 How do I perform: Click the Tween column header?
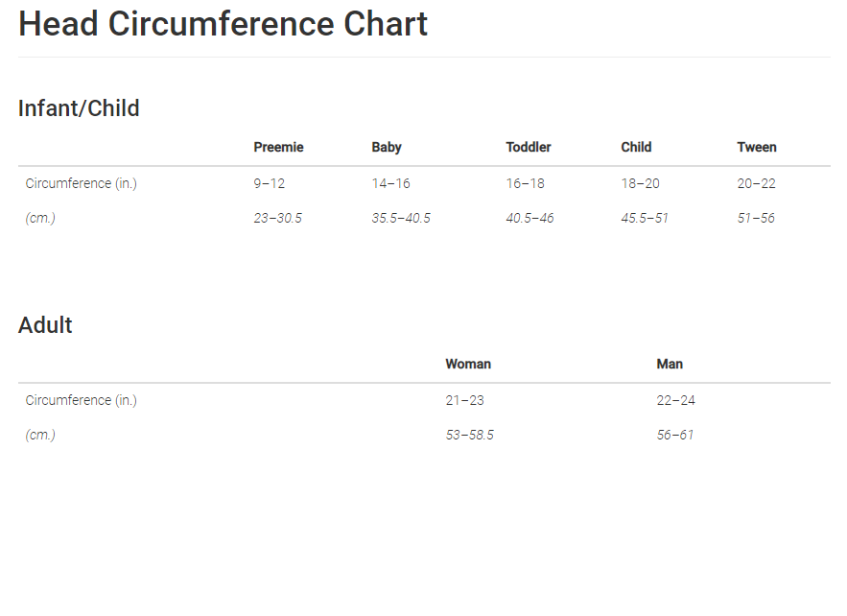[757, 147]
